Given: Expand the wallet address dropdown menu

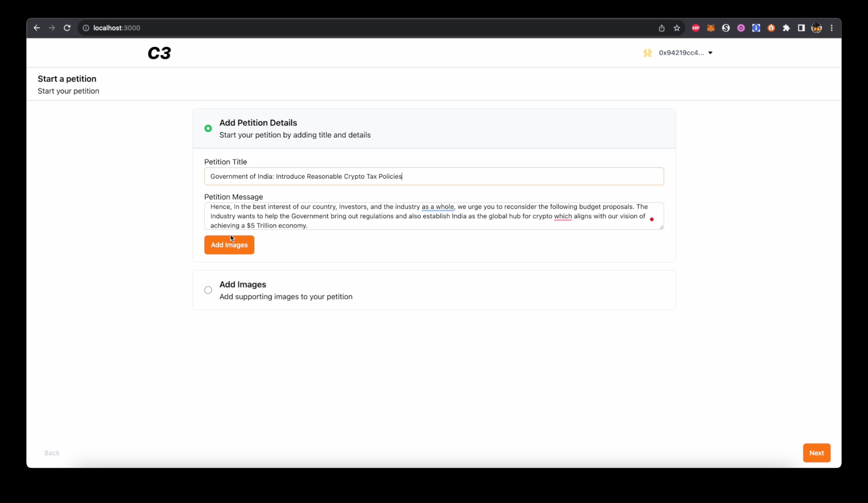Looking at the screenshot, I should pyautogui.click(x=710, y=53).
